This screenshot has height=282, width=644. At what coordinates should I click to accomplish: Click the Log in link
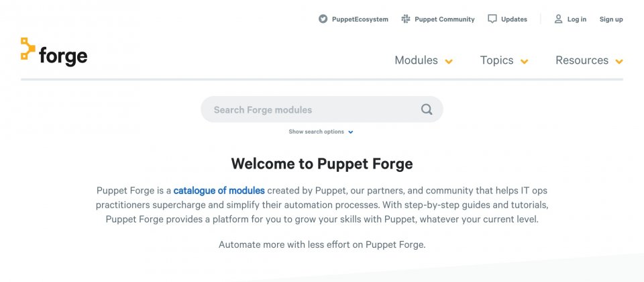(577, 19)
